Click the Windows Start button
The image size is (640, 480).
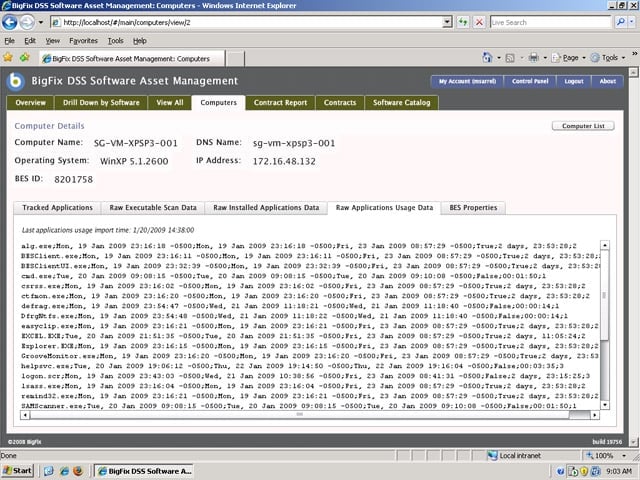pos(18,471)
